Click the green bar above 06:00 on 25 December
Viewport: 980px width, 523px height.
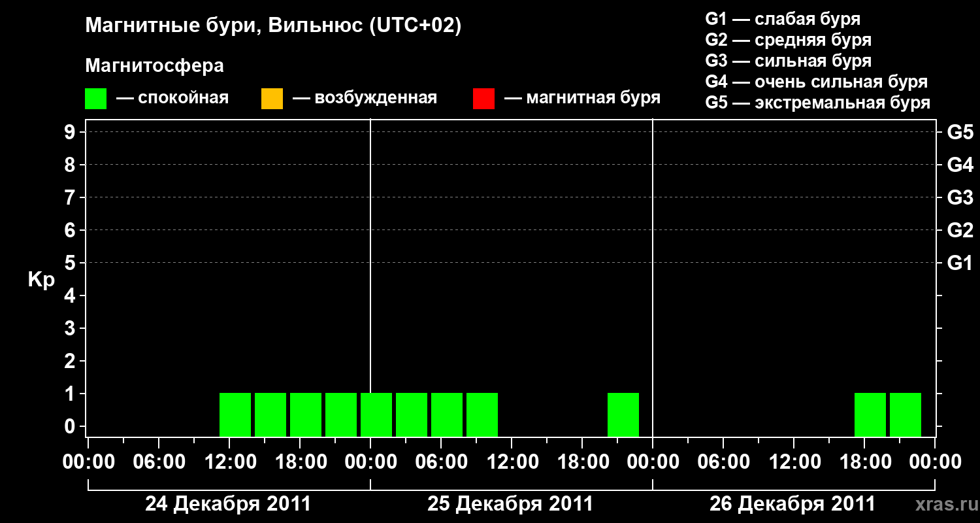[447, 414]
